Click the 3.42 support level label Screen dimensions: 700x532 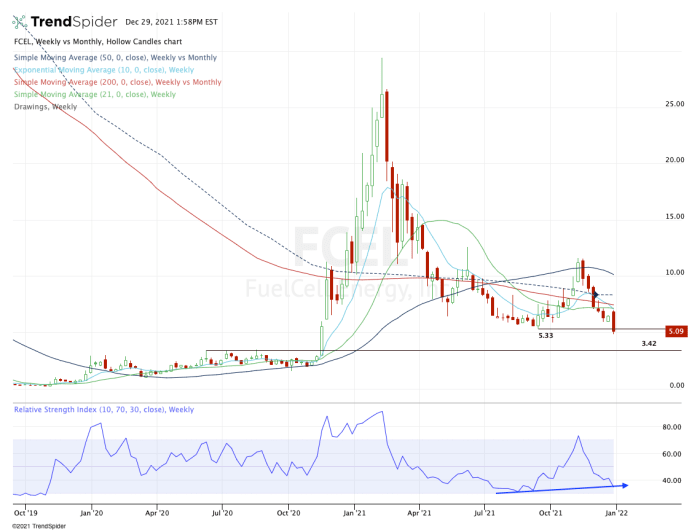click(649, 343)
